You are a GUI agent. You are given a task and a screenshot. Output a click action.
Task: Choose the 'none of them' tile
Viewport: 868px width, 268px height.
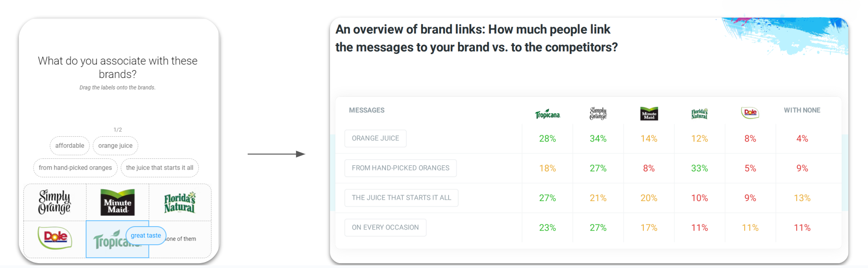pyautogui.click(x=180, y=239)
